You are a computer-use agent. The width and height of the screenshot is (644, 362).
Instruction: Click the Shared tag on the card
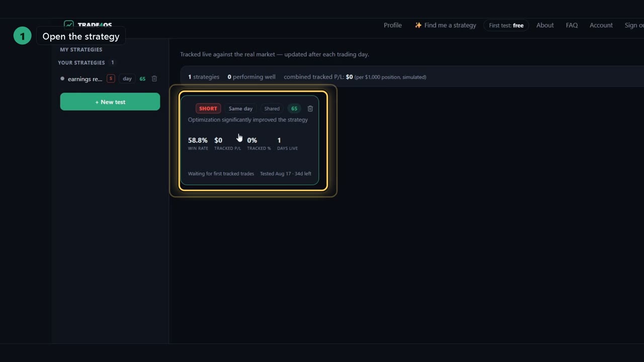pos(272,109)
